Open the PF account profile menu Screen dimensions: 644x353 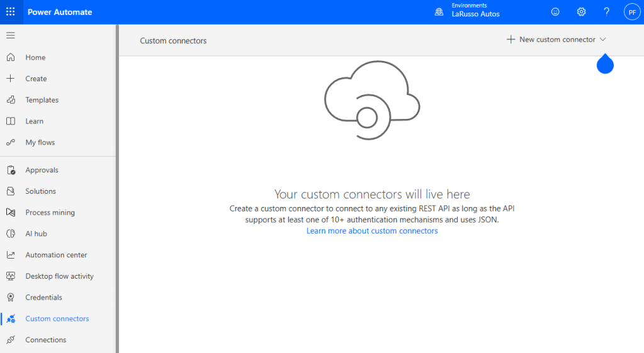tap(631, 12)
